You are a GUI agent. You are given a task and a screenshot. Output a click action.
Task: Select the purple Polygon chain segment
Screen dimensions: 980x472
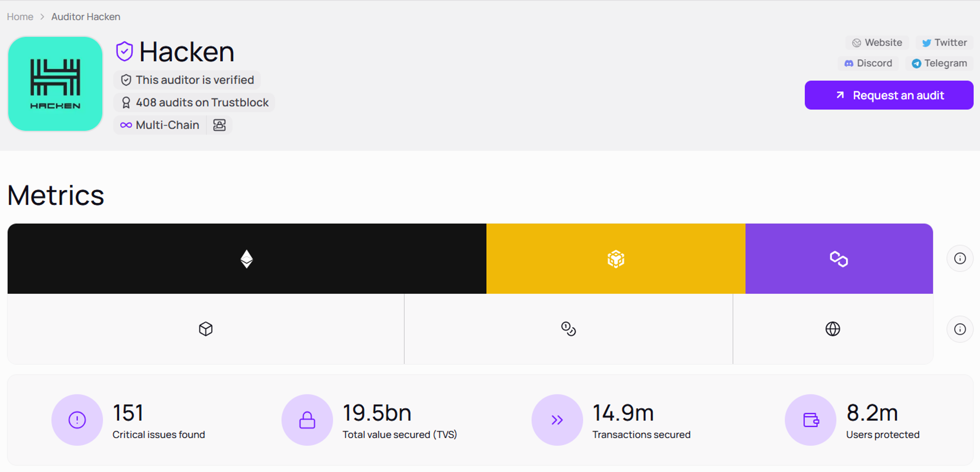tap(839, 258)
